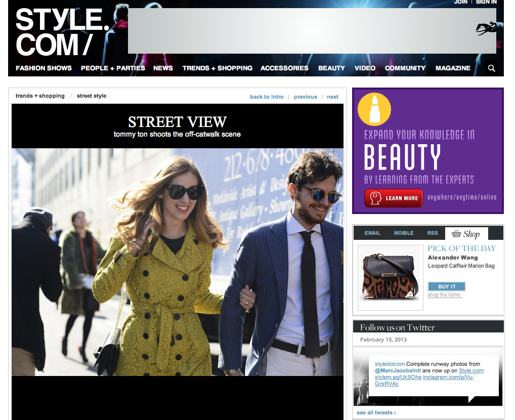Open the Accessories nav item
This screenshot has width=515, height=420.
click(284, 68)
